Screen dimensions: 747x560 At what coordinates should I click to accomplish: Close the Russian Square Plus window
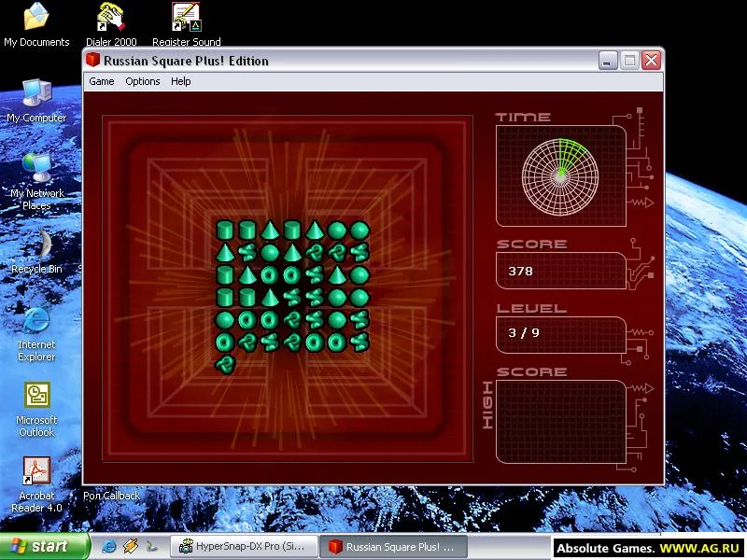(x=651, y=61)
